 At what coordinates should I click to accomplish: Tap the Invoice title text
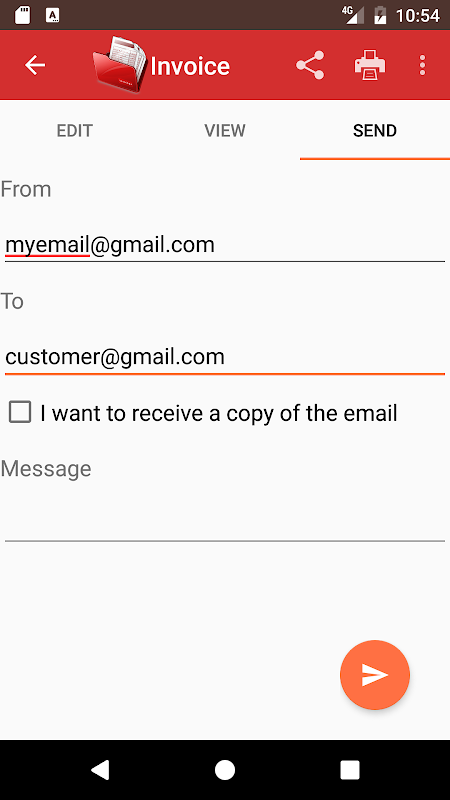coord(190,66)
